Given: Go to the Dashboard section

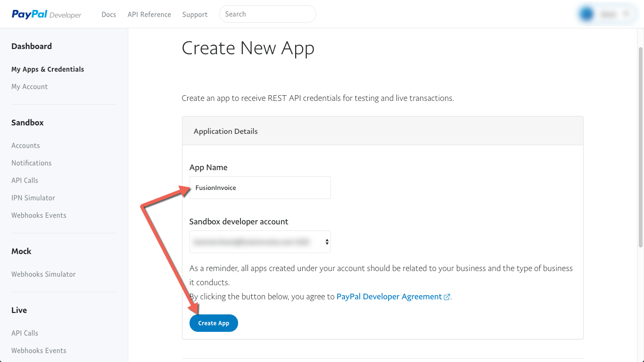Looking at the screenshot, I should click(x=32, y=46).
